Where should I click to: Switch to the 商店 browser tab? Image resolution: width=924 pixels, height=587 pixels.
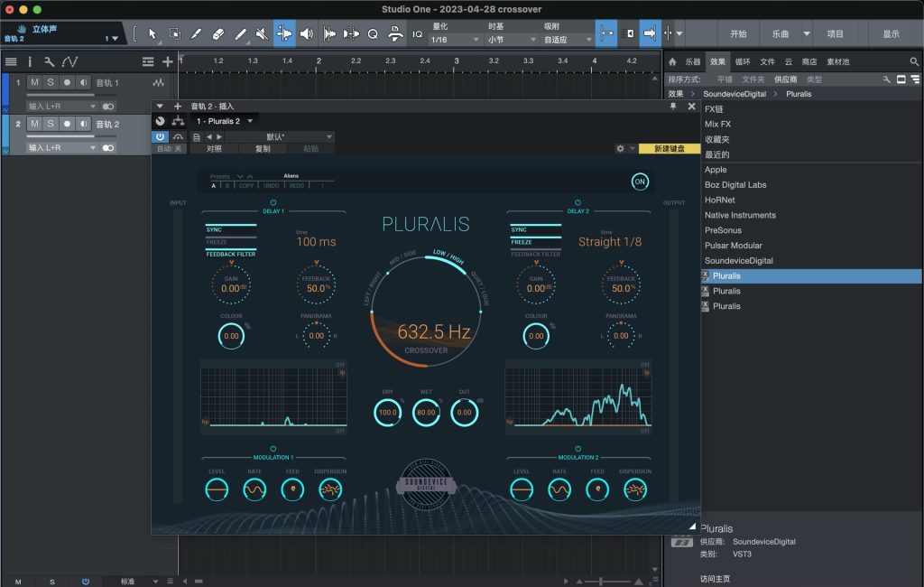click(x=809, y=61)
